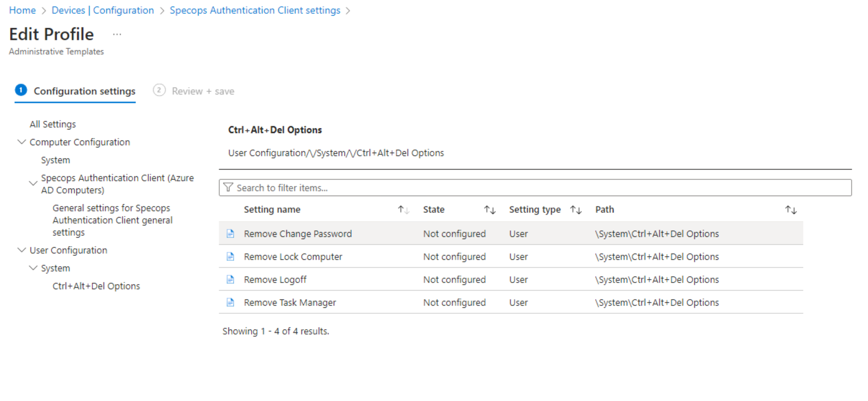Screen dimensions: 868x401
Task: Open the Devices | Configuration breadcrumb
Action: tap(103, 10)
